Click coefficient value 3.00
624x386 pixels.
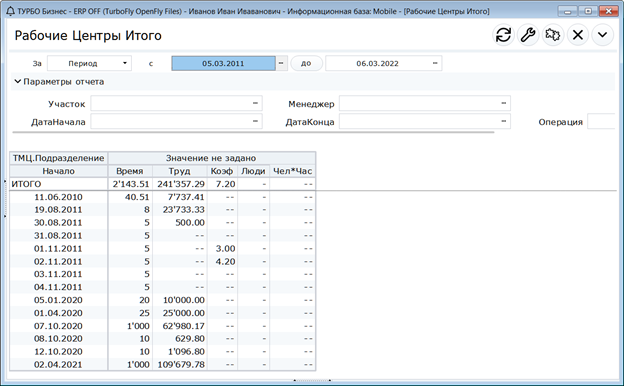tap(225, 248)
